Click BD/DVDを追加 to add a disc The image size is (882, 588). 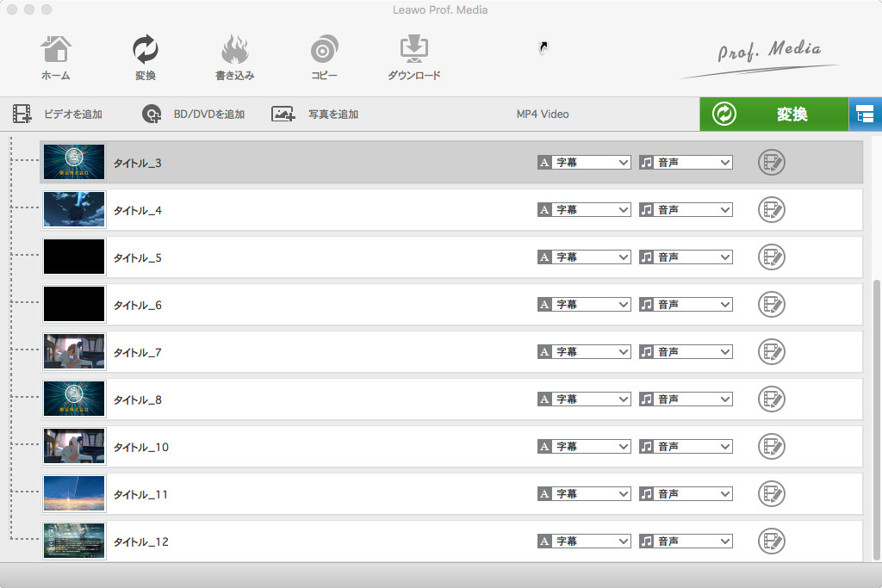(x=193, y=115)
